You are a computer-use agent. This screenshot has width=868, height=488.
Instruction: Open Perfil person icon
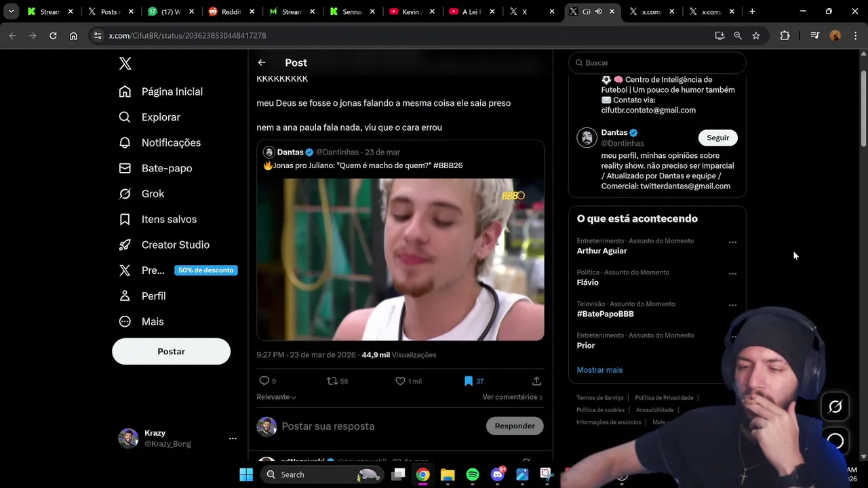pyautogui.click(x=125, y=296)
